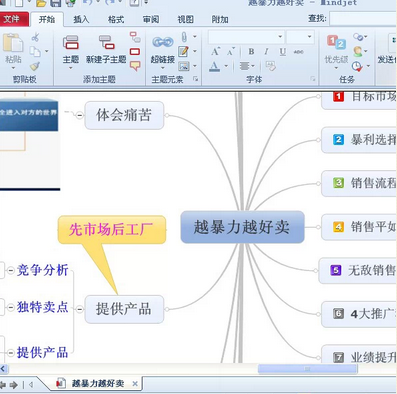Toggle bold formatting
This screenshot has height=394, width=397.
tap(251, 52)
